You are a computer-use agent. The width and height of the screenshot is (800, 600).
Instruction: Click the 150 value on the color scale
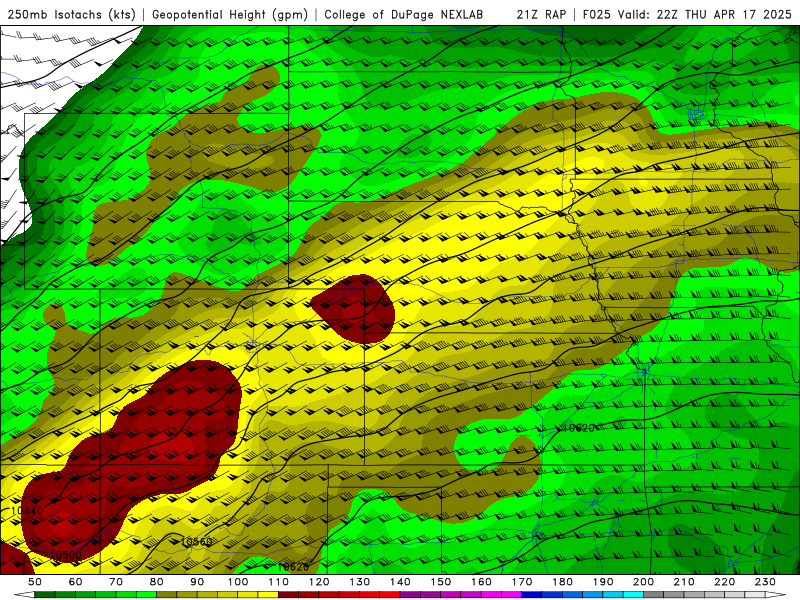[x=441, y=582]
